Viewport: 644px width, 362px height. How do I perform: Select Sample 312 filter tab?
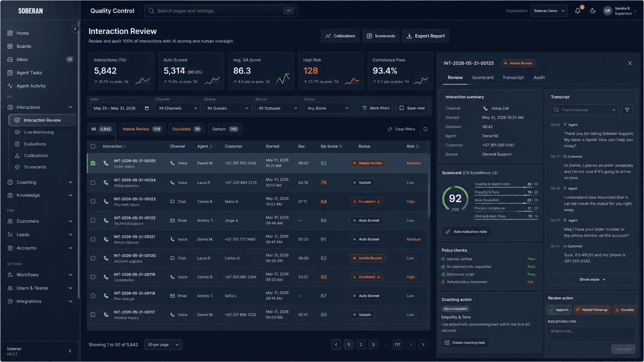[225, 129]
